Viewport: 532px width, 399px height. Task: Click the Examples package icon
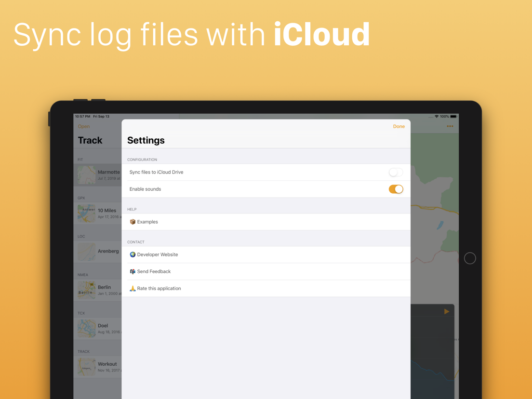click(x=133, y=222)
